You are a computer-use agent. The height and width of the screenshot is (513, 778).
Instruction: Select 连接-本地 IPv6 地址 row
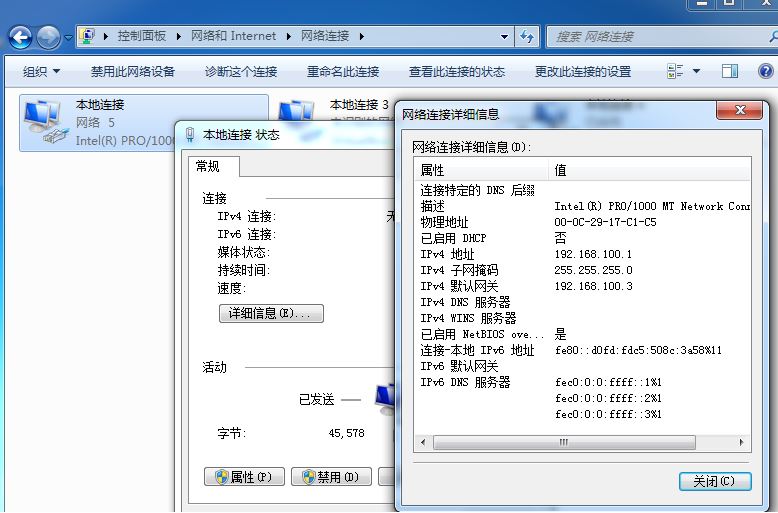coord(583,350)
